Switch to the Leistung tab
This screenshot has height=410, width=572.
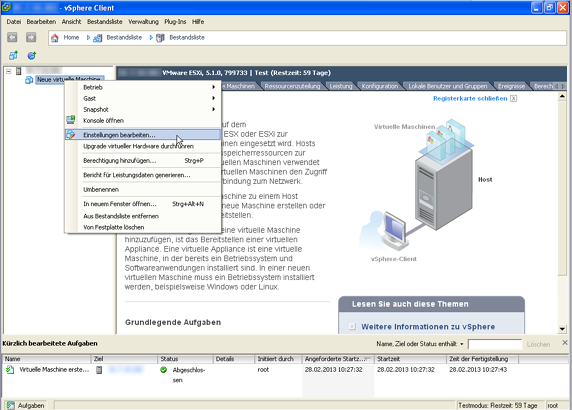(x=341, y=86)
